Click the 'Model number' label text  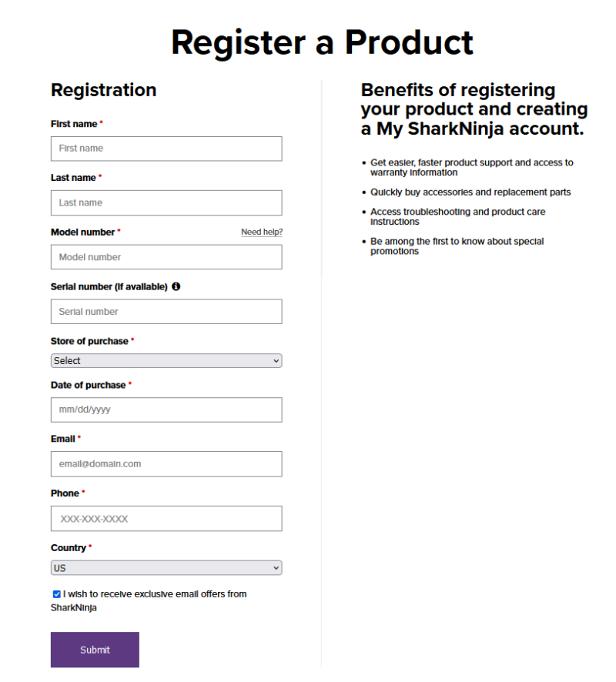click(82, 232)
